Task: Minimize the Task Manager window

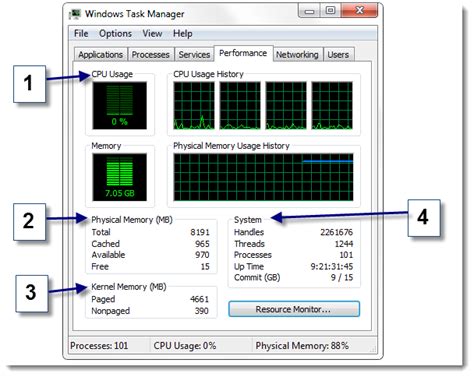Action: [309, 11]
